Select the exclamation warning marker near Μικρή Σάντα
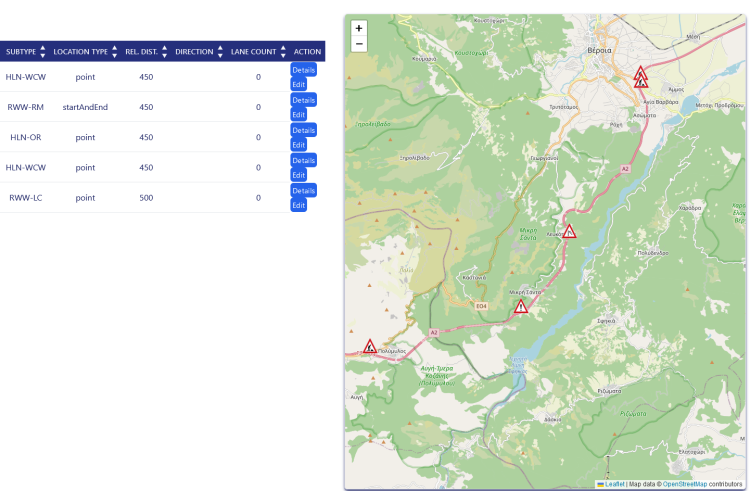This screenshot has width=750, height=500. tap(521, 306)
